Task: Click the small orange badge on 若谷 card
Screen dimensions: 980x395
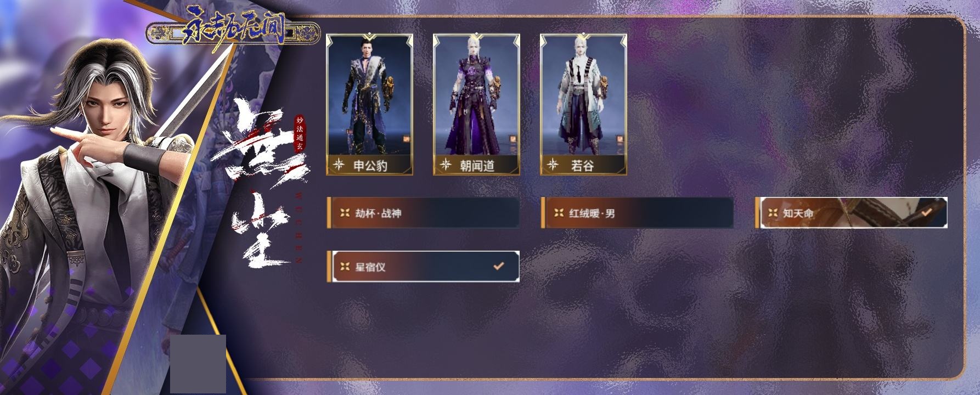Action: point(620,139)
